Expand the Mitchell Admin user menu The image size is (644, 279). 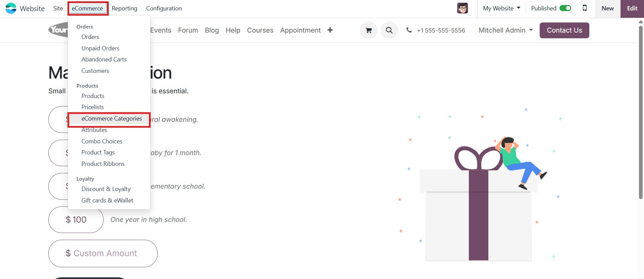[505, 30]
